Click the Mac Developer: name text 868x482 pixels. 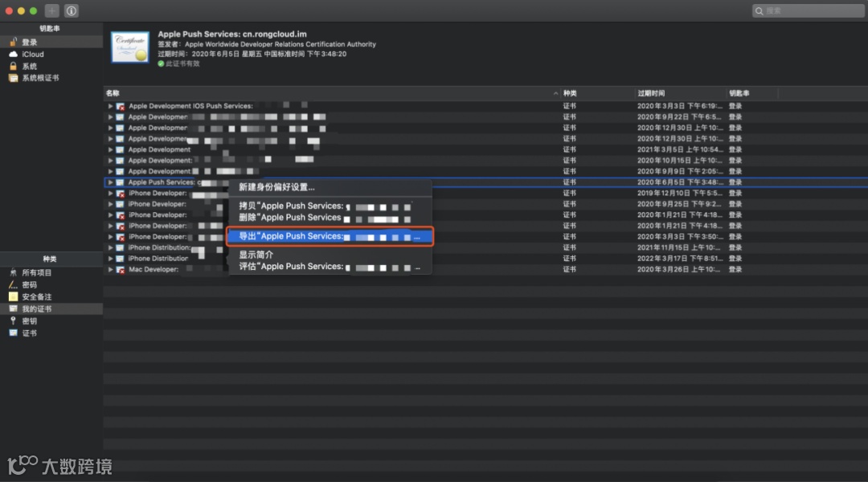pyautogui.click(x=154, y=269)
